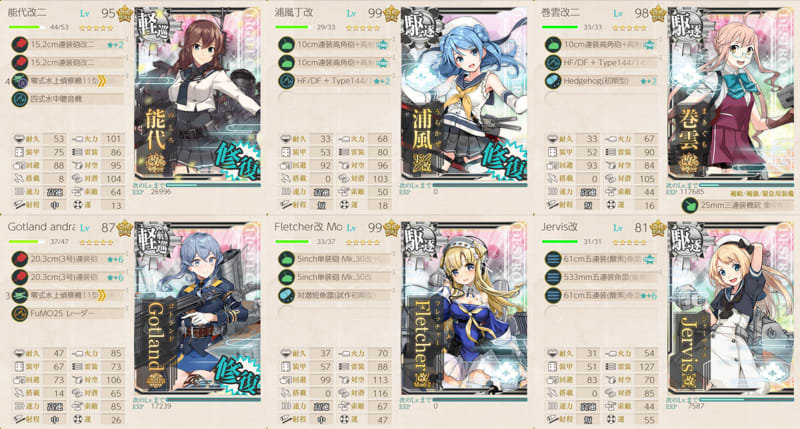Click Gotland's first 20.3cm(3号) gun entry
Screen dimensions: 800x429
pyautogui.click(x=67, y=259)
